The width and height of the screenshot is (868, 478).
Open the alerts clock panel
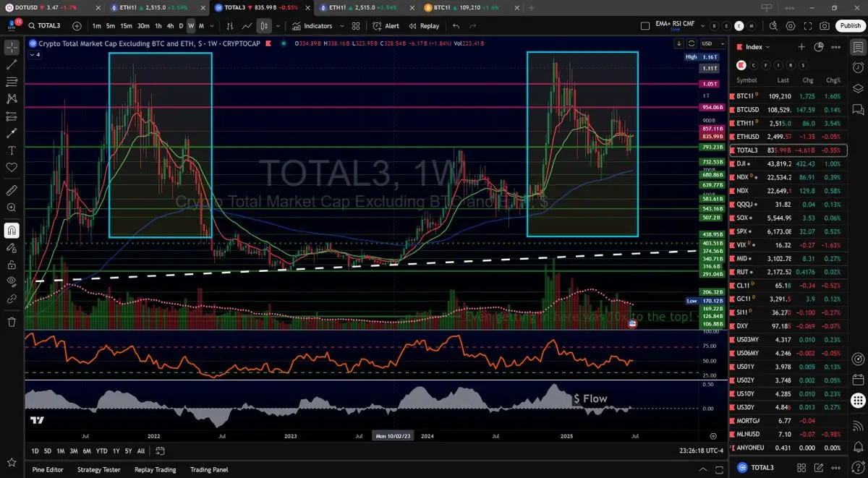click(x=858, y=68)
